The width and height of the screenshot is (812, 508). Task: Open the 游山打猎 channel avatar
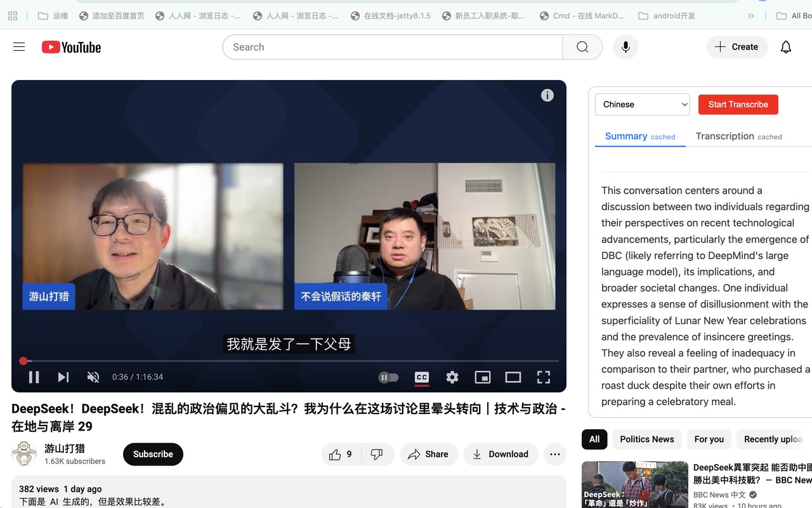tap(24, 454)
